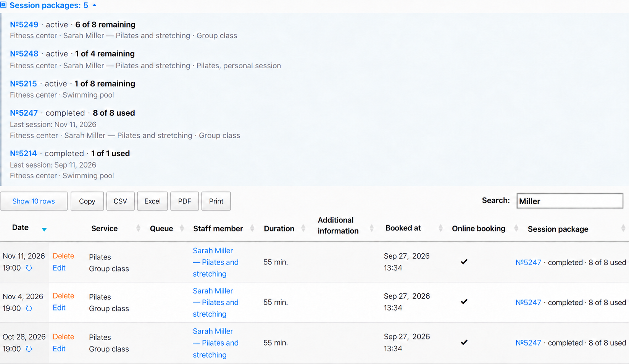Viewport: 629px width, 364px height.
Task: Copy the table data
Action: [87, 201]
